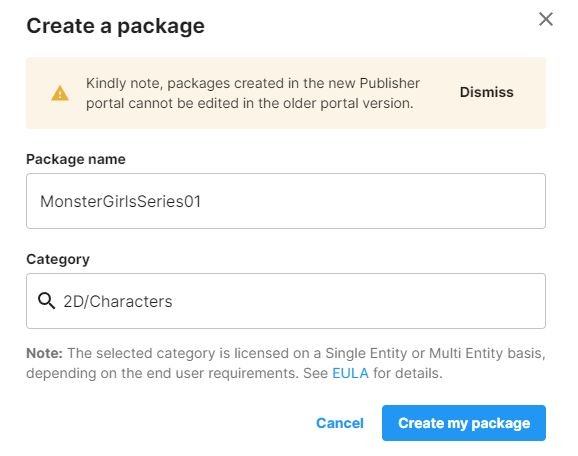578x456 pixels.
Task: Click Create my package button
Action: point(464,423)
